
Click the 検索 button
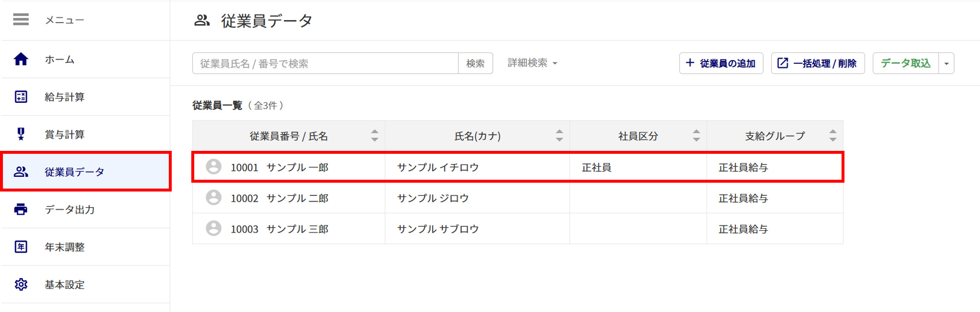475,64
